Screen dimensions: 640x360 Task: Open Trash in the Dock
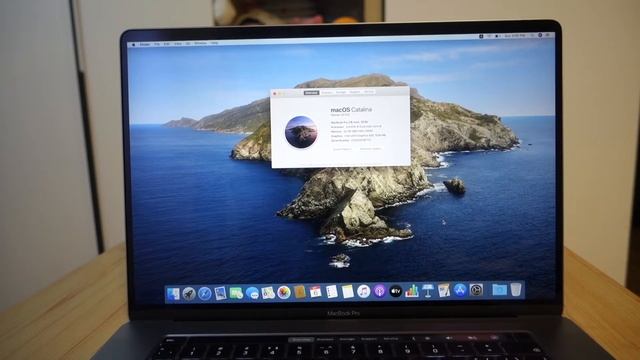[x=516, y=289]
